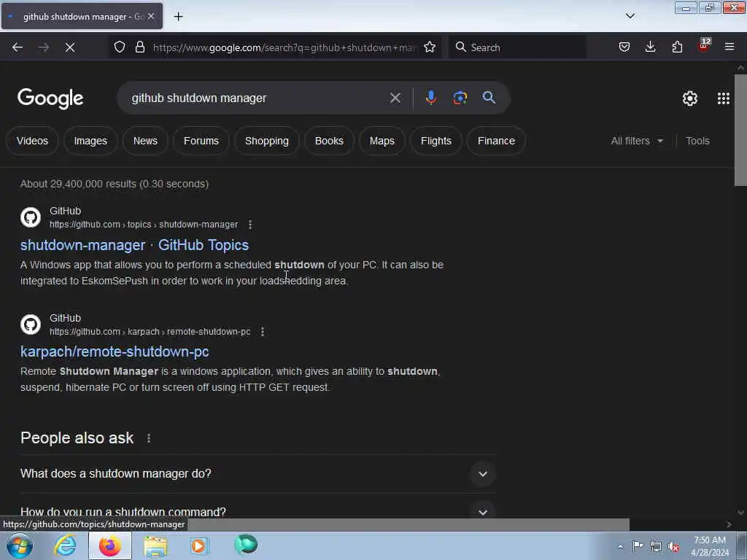Start voice search with microphone icon
Screen dimensions: 747x560
click(430, 98)
